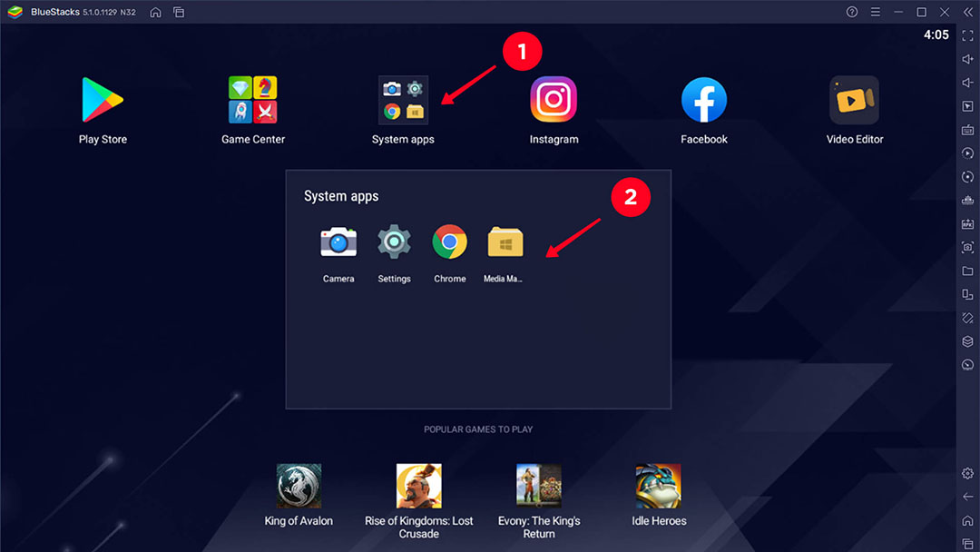Screen dimensions: 980x552
Task: Open multi-instance layers icon in sidebar
Action: pyautogui.click(x=967, y=341)
